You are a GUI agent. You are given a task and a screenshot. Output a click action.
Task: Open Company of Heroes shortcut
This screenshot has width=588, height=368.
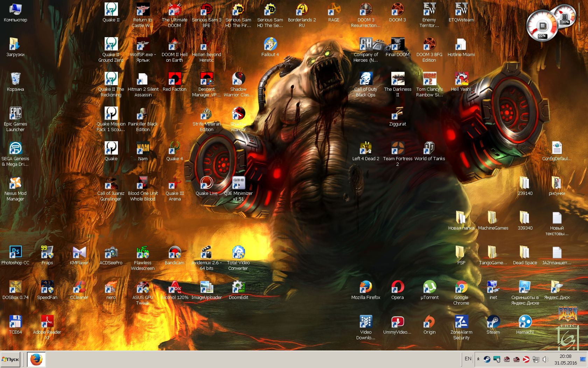click(366, 50)
